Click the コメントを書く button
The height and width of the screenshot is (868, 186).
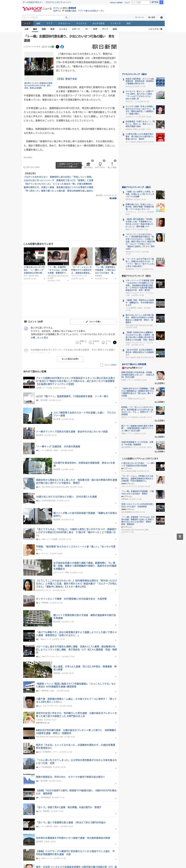(93, 321)
